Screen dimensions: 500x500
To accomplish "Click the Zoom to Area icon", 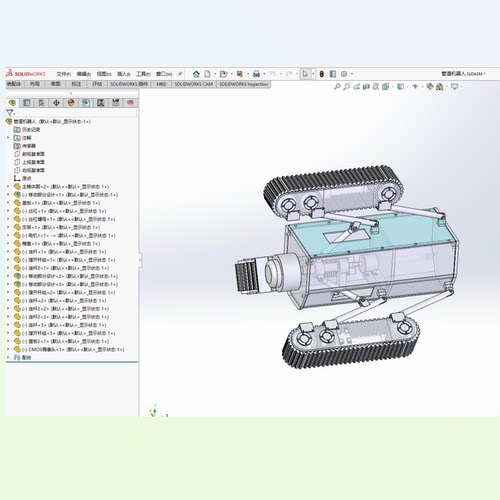I will click(347, 87).
